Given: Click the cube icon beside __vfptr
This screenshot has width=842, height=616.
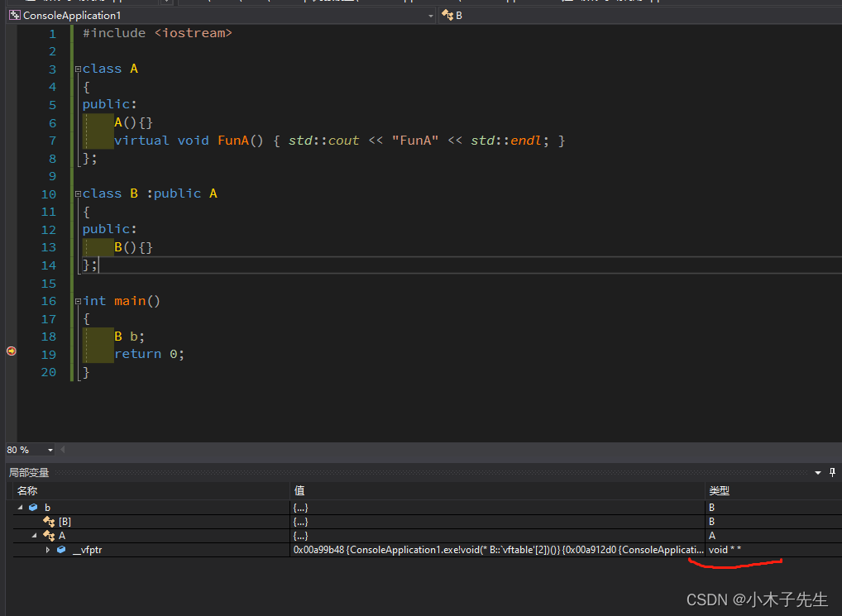Looking at the screenshot, I should pyautogui.click(x=61, y=550).
